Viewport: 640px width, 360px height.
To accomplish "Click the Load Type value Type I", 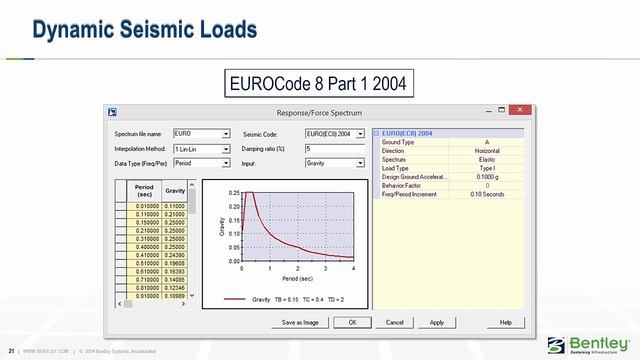I will [x=487, y=168].
